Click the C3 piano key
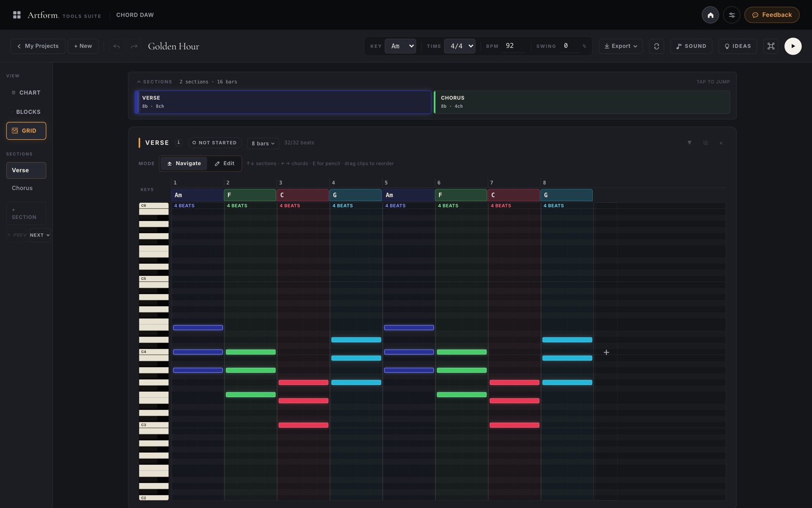Image resolution: width=812 pixels, height=508 pixels. (x=154, y=425)
